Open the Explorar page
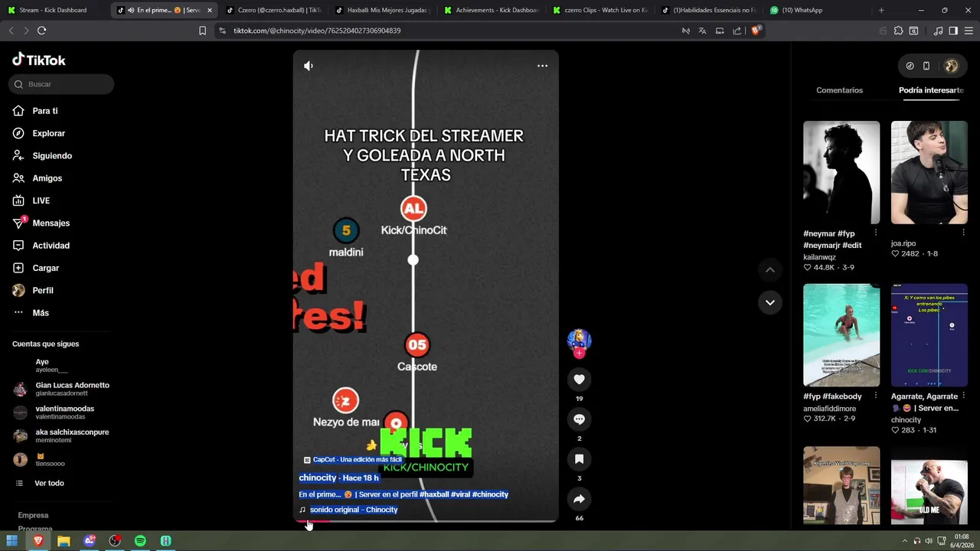This screenshot has width=980, height=551. coord(48,133)
